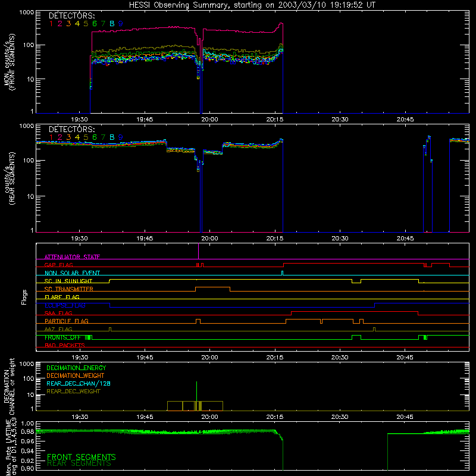This screenshot has height=476, width=476.
Task: Click the raised SAA_FLAG segment
Action: [x=355, y=311]
